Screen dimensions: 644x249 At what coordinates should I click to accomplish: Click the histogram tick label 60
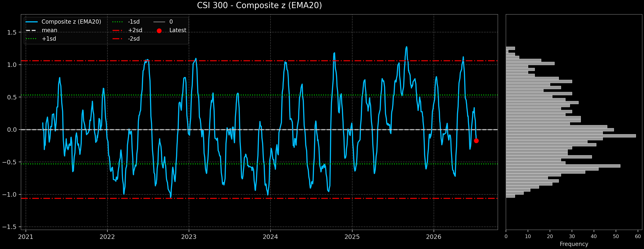pyautogui.click(x=638, y=236)
